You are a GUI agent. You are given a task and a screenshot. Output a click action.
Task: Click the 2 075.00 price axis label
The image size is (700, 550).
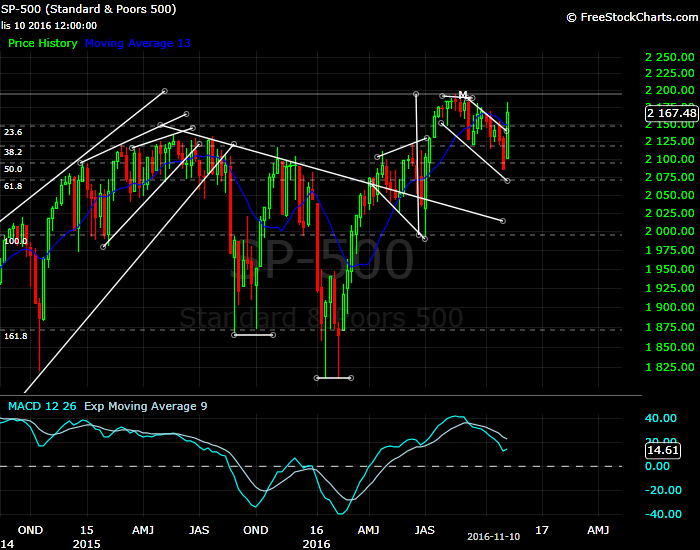670,177
